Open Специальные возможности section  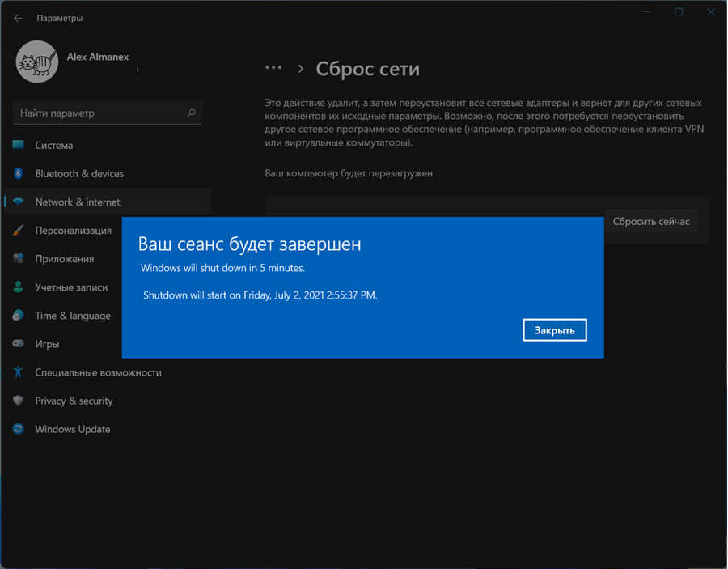[98, 372]
